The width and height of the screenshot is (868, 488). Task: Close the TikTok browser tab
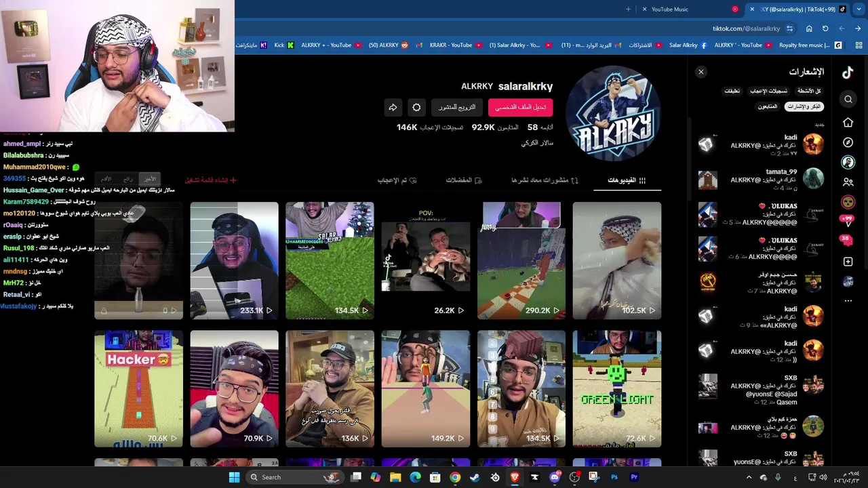pyautogui.click(x=752, y=9)
